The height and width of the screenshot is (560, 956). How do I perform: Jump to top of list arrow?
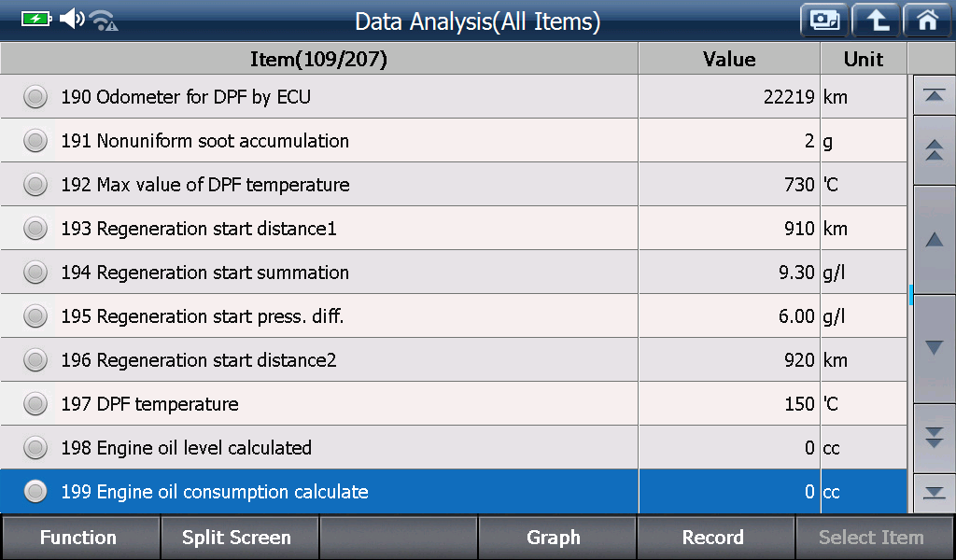934,95
